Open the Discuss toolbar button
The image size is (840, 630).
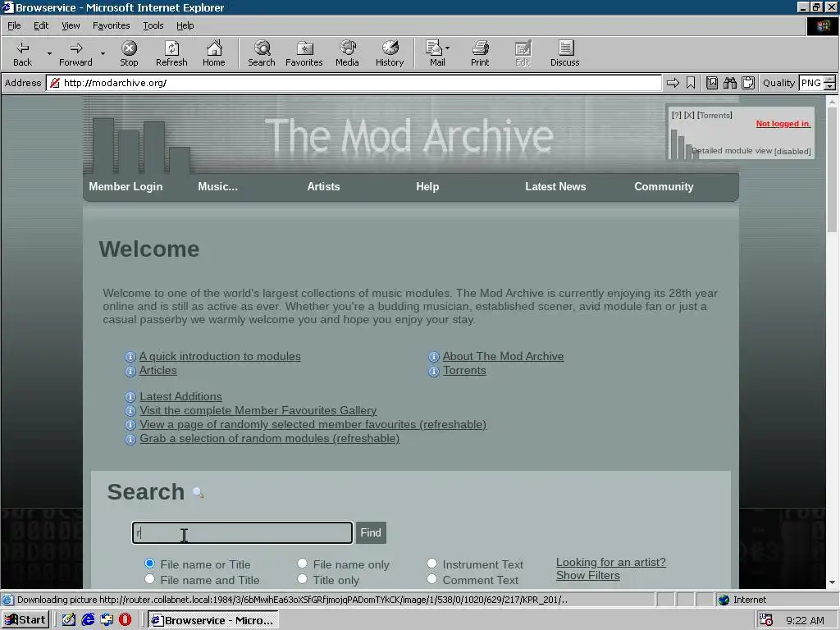(564, 53)
